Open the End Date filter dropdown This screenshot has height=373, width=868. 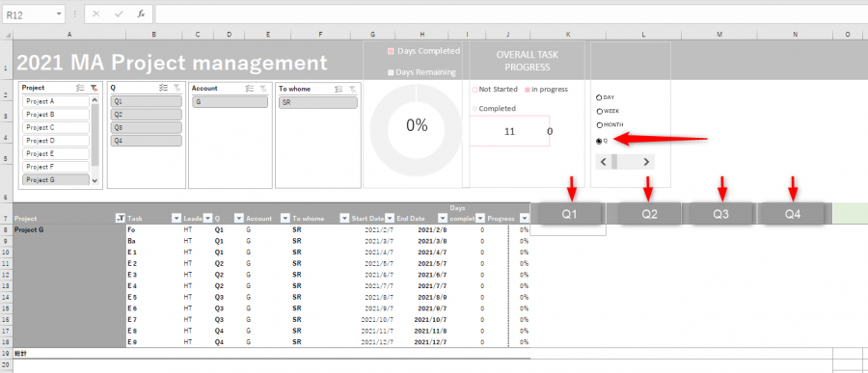pyautogui.click(x=443, y=218)
